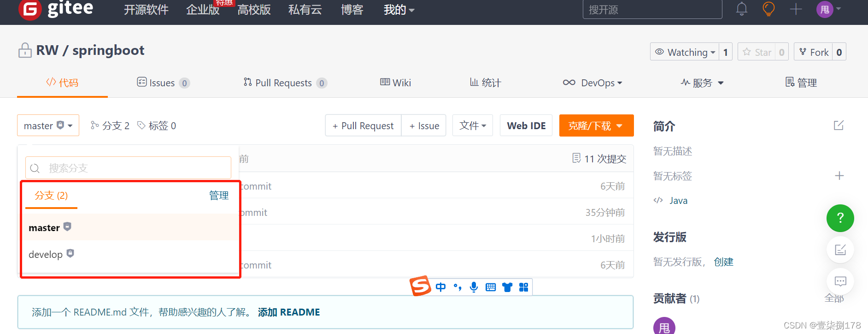Switch to the 统计 tab
The height and width of the screenshot is (334, 868).
click(485, 83)
